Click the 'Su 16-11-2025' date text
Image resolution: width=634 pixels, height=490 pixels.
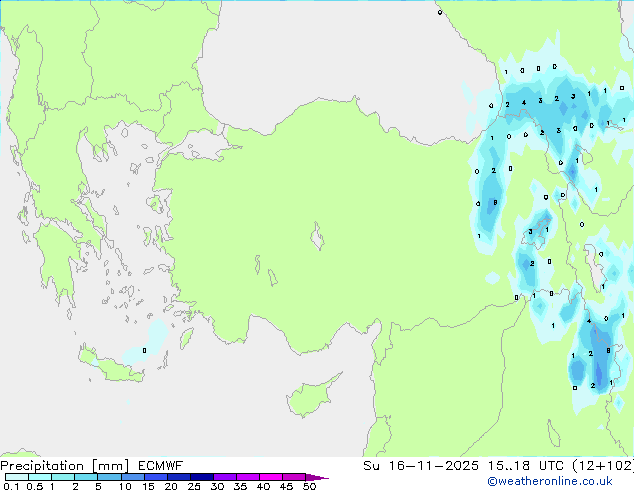click(421, 466)
